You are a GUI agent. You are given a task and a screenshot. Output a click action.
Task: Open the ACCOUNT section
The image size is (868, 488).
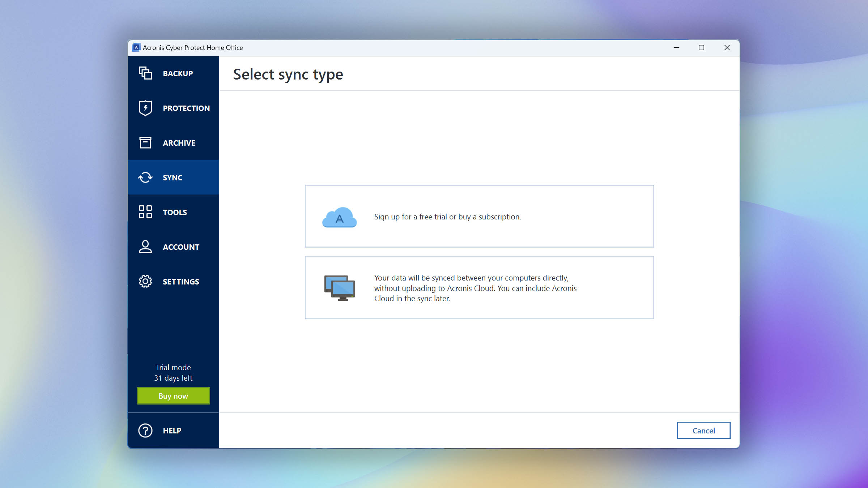point(174,247)
